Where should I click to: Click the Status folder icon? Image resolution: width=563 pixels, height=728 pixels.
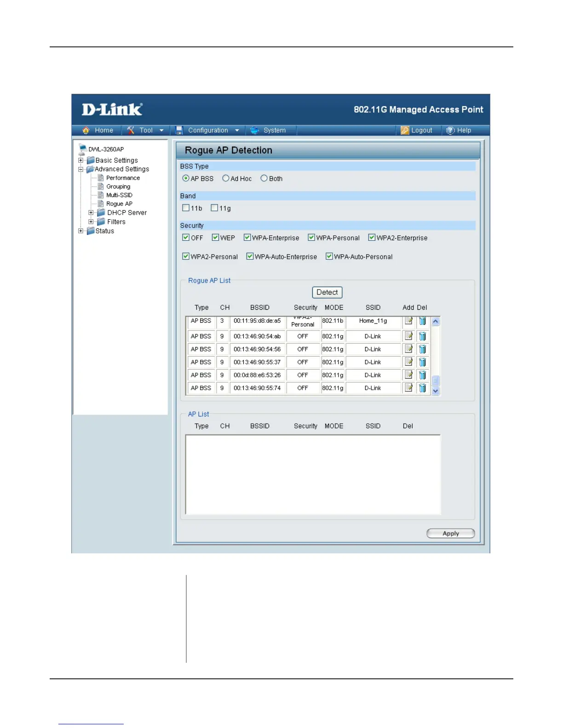tap(91, 231)
